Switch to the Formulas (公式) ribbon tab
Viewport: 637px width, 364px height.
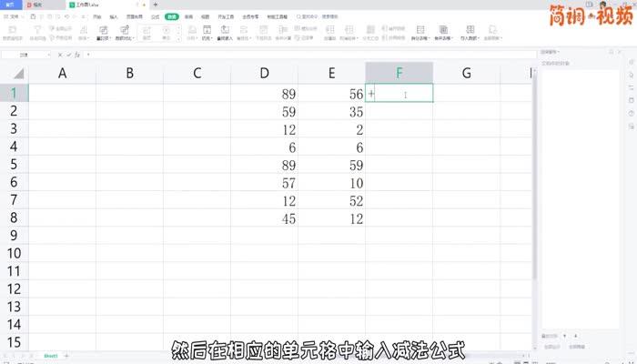coord(154,16)
